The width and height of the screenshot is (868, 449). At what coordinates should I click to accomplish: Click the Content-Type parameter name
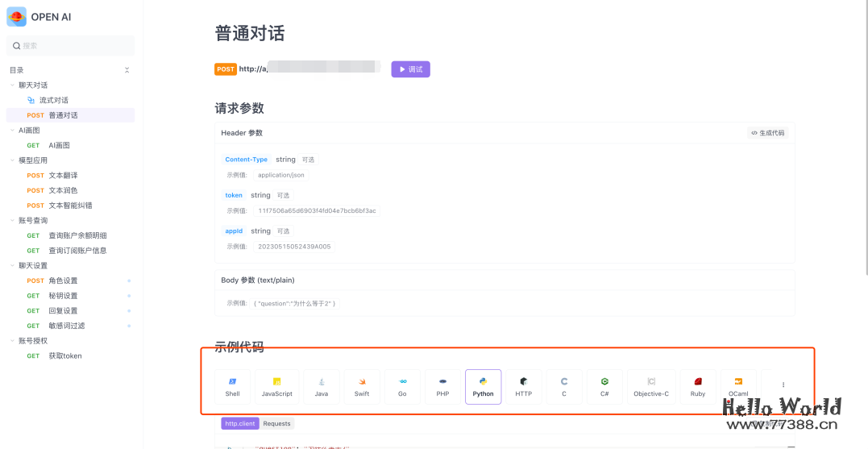[x=247, y=160]
